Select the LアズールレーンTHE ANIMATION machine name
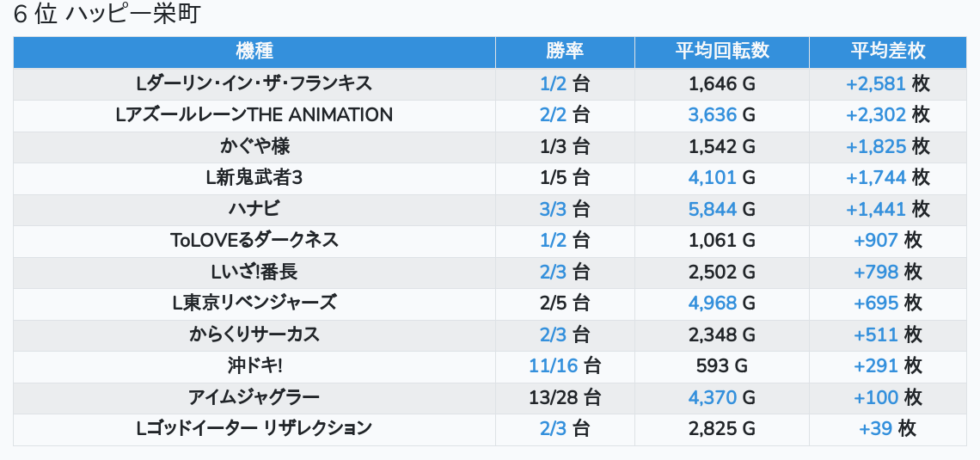 coord(254,115)
